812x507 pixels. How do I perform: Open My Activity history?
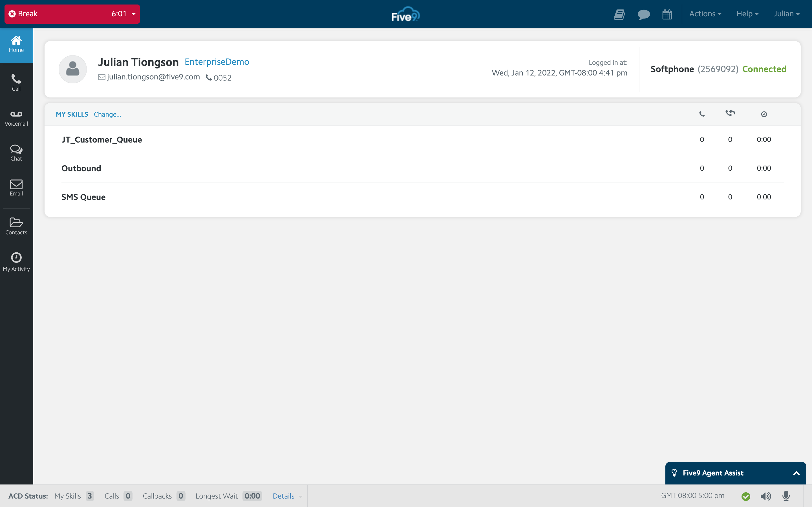point(16,262)
